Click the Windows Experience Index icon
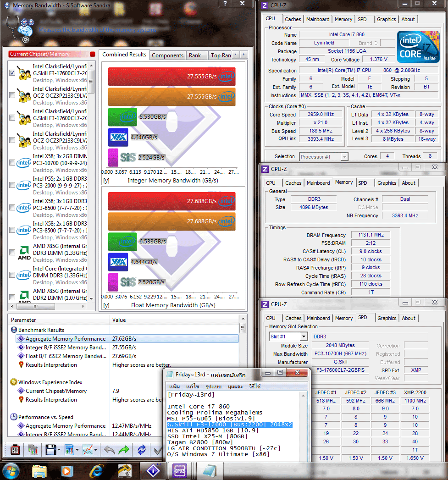The height and width of the screenshot is (480, 448). (x=13, y=382)
